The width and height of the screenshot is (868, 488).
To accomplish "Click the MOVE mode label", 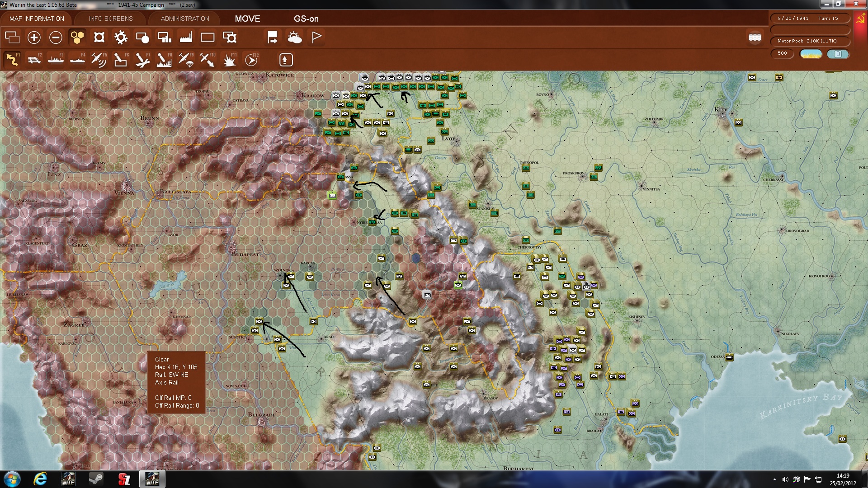I will click(x=247, y=19).
